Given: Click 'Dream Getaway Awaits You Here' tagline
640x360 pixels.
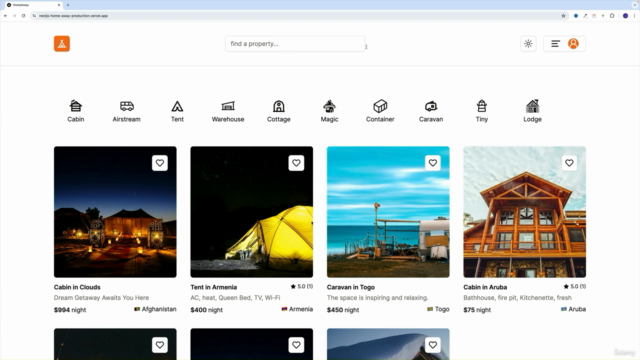Looking at the screenshot, I should (101, 298).
